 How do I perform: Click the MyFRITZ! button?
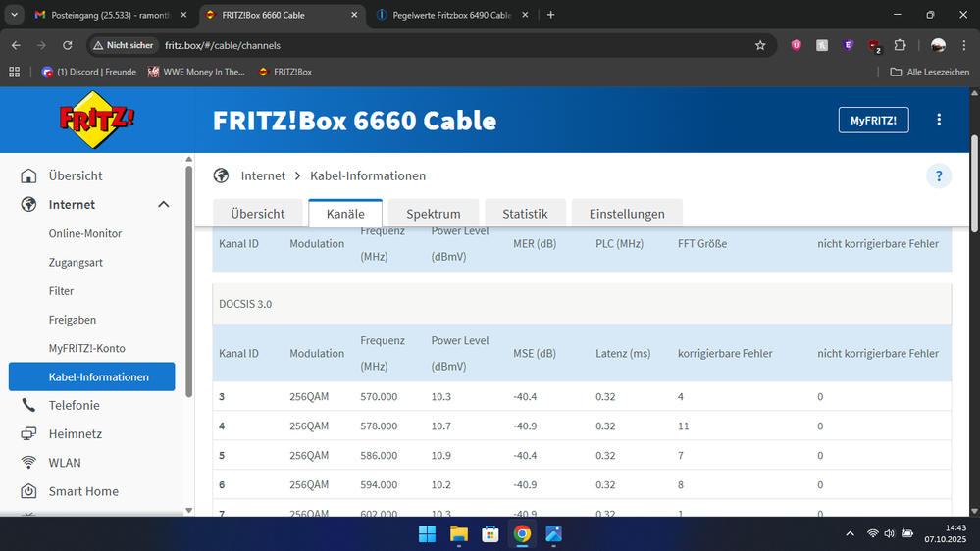tap(874, 120)
